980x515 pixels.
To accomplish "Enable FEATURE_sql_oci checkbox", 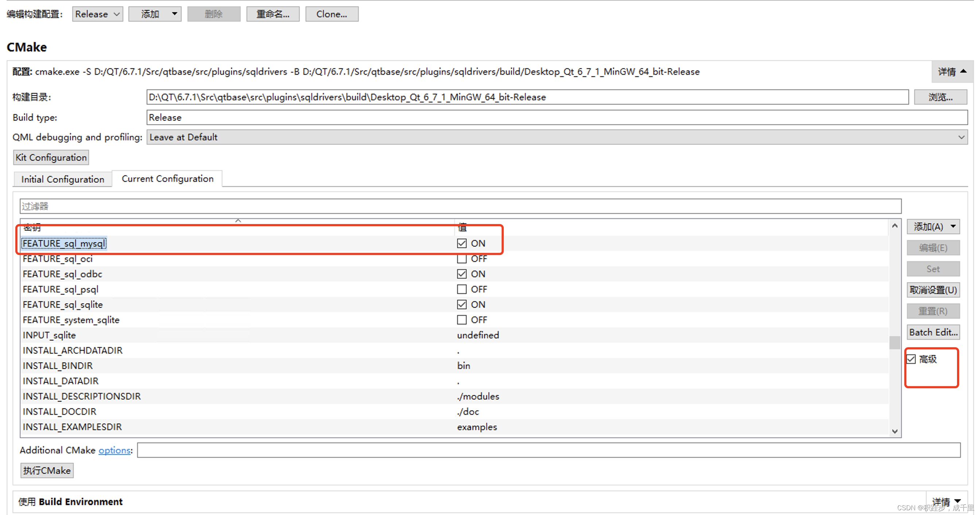I will pyautogui.click(x=462, y=259).
